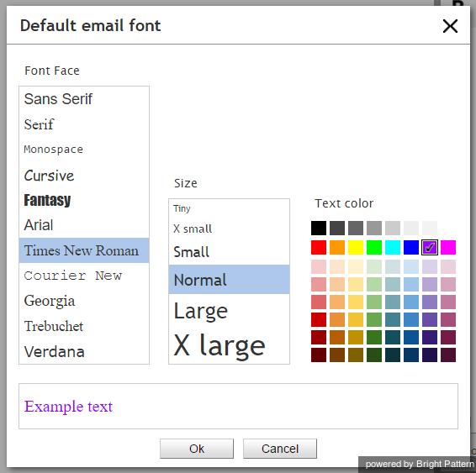Pick the black color swatch
The width and height of the screenshot is (476, 473).
(319, 228)
